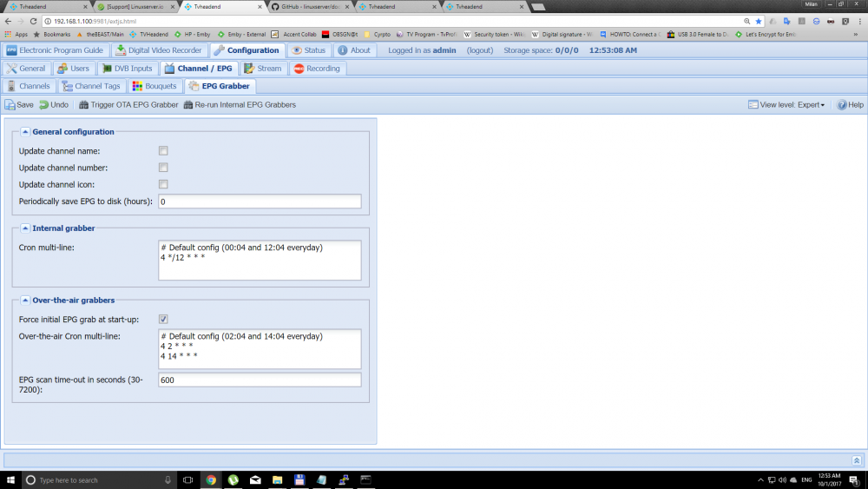Open the View level Expert dropdown
This screenshot has height=489, width=868.
[786, 105]
